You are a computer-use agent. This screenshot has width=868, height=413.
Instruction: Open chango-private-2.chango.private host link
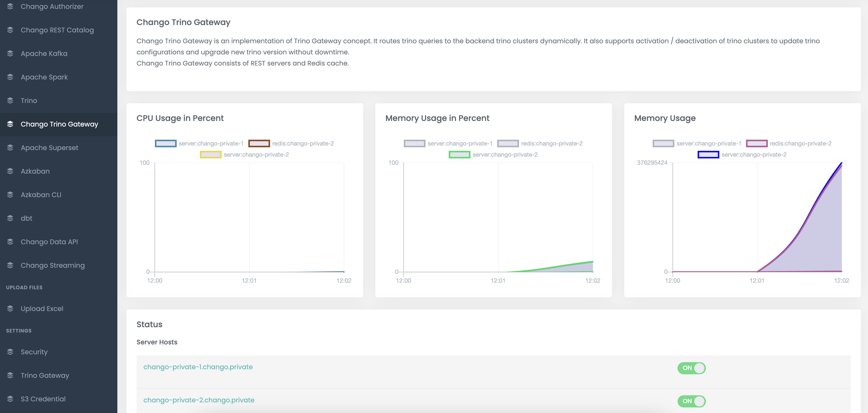[x=199, y=400]
